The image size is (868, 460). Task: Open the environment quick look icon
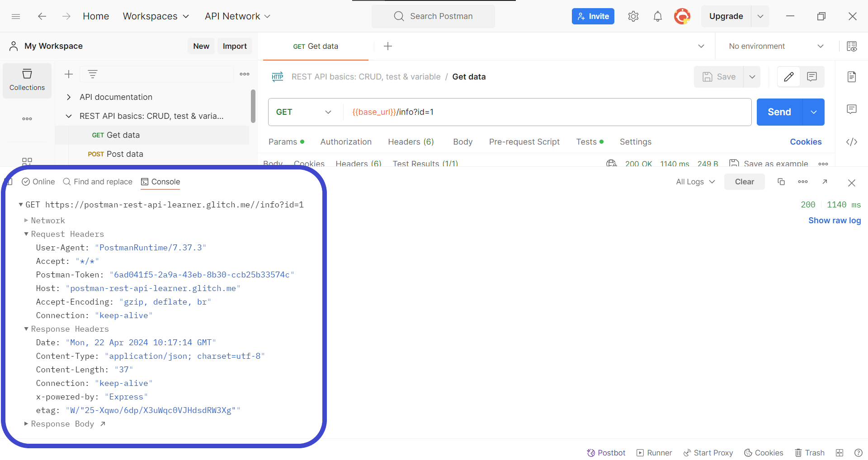pos(852,46)
